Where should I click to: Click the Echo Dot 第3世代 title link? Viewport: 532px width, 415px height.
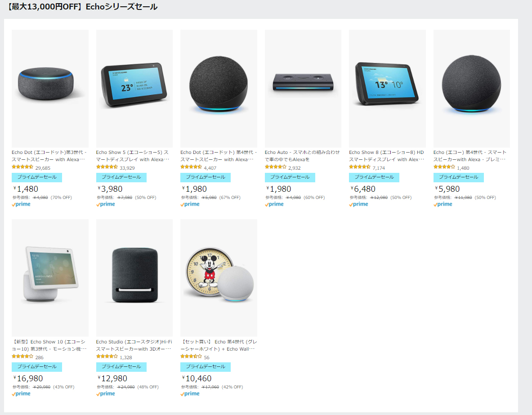(49, 156)
